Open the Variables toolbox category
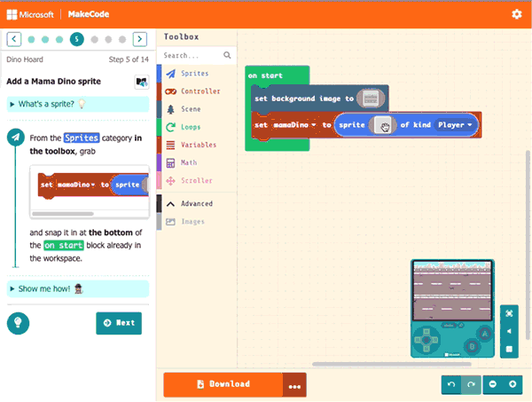Screen dimensions: 532x402 click(197, 145)
